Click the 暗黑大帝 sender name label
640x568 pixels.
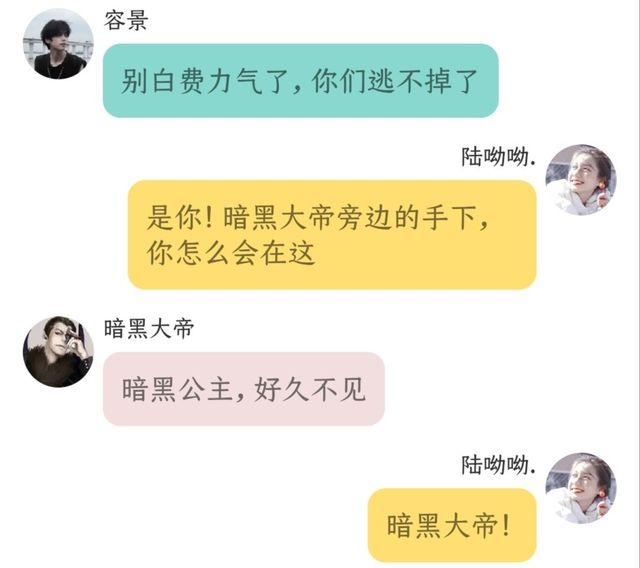coord(149,328)
